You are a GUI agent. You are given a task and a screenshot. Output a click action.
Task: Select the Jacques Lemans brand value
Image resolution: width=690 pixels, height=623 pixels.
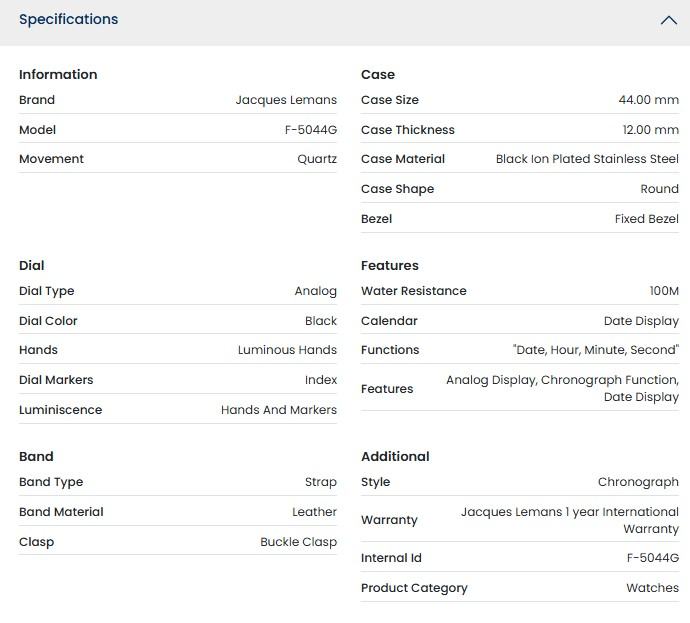click(x=286, y=100)
